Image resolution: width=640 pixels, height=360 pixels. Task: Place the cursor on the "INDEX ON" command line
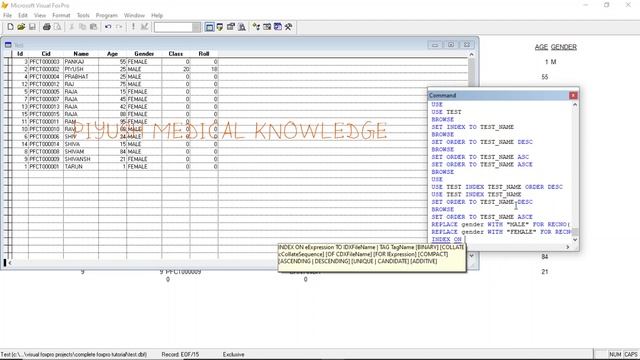click(x=447, y=239)
